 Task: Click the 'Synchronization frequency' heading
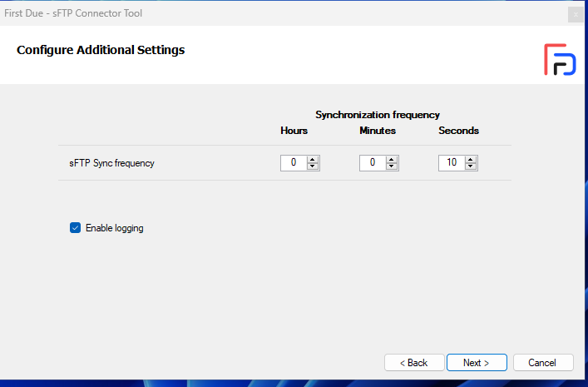point(378,115)
